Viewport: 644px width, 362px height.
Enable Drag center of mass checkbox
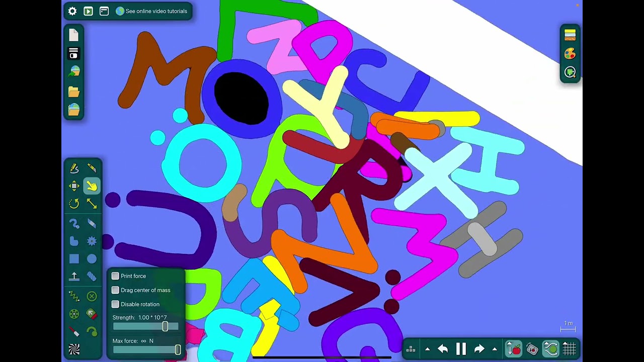(115, 290)
